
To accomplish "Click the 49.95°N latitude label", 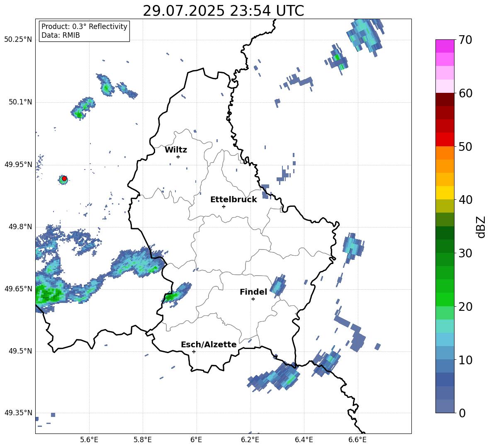I will [18, 165].
